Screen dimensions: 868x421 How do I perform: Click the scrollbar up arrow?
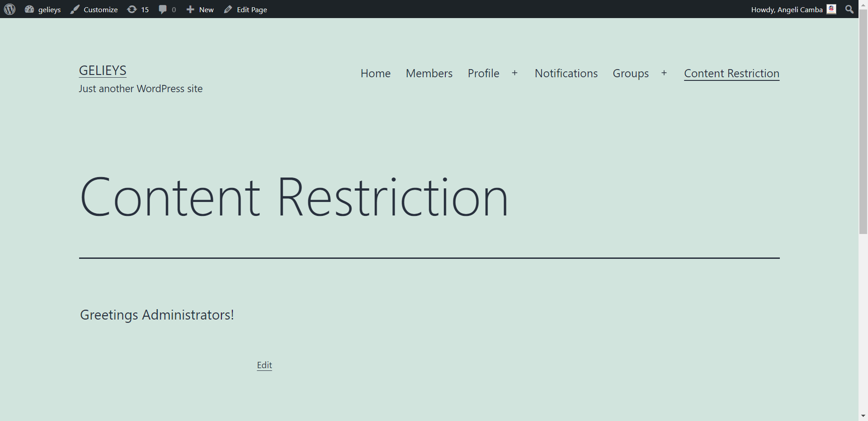click(x=863, y=5)
